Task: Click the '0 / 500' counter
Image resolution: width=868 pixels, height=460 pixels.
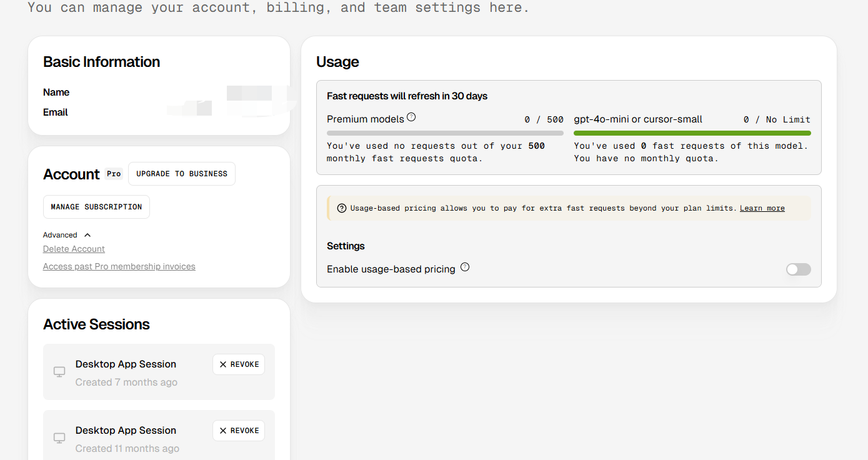Action: pos(544,119)
